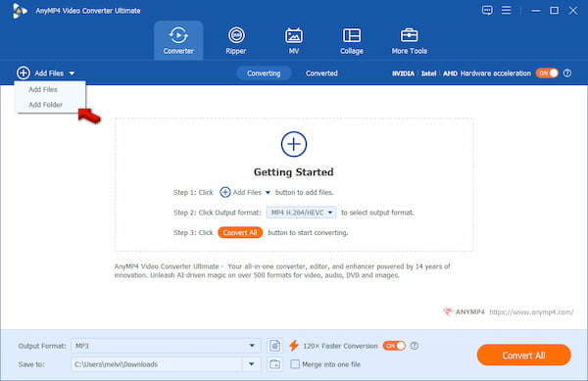This screenshot has width=588, height=381.
Task: Show the Converting list
Action: [x=264, y=73]
